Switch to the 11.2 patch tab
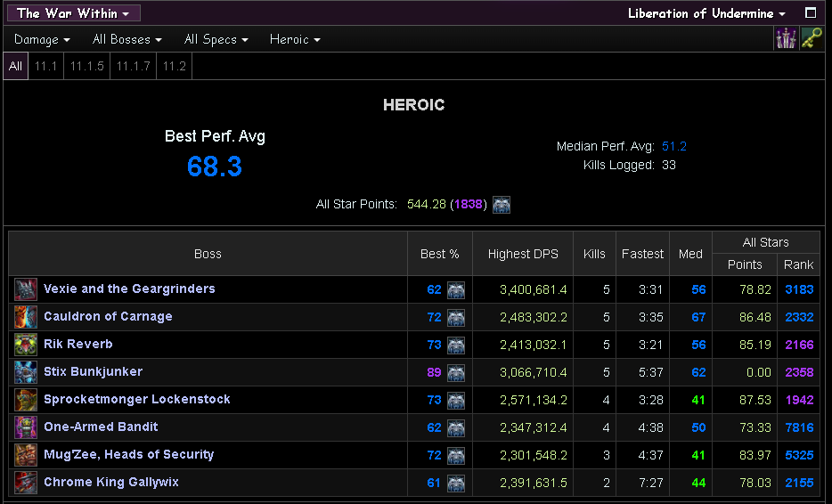Viewport: 832px width, 504px height. [x=174, y=66]
